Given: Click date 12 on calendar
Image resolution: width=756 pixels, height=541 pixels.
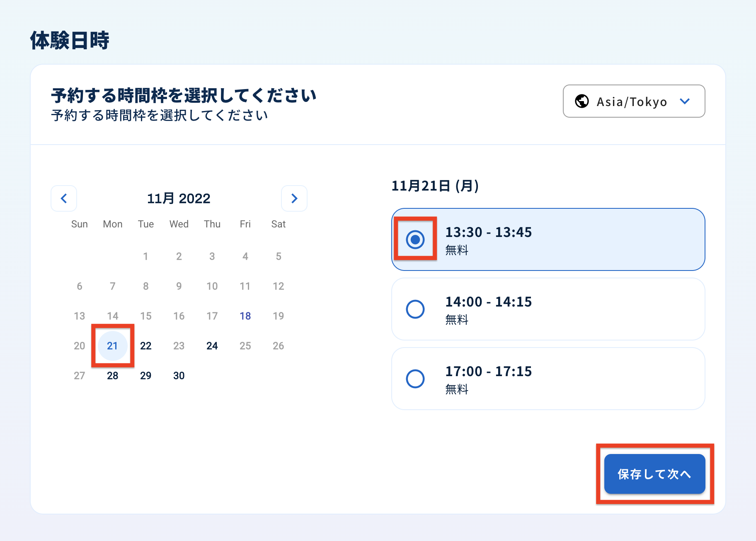Looking at the screenshot, I should pyautogui.click(x=279, y=286).
